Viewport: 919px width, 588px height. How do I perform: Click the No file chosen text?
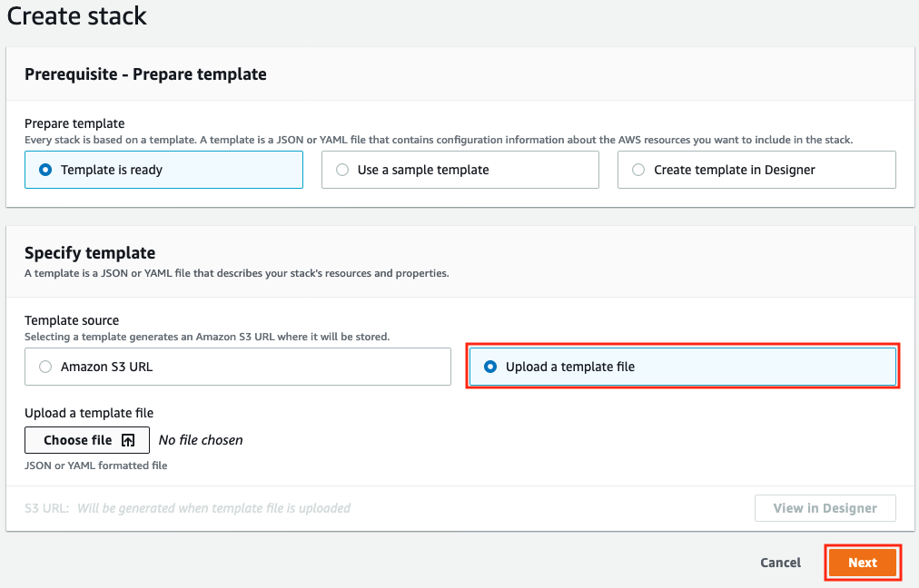tap(201, 439)
